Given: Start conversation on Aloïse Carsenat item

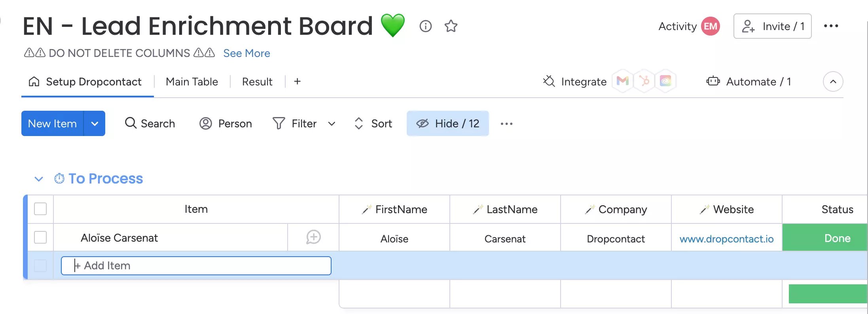Looking at the screenshot, I should click(313, 237).
